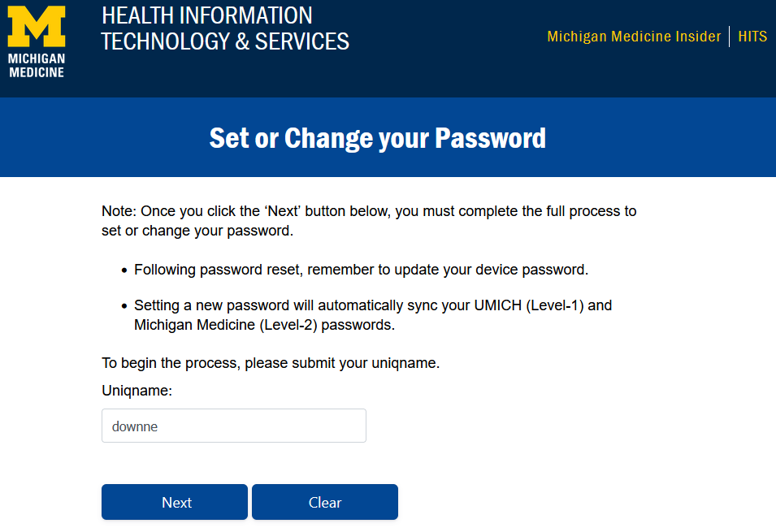This screenshot has height=532, width=776.
Task: Click the Michigan Medicine block M logo
Action: pyautogui.click(x=36, y=26)
